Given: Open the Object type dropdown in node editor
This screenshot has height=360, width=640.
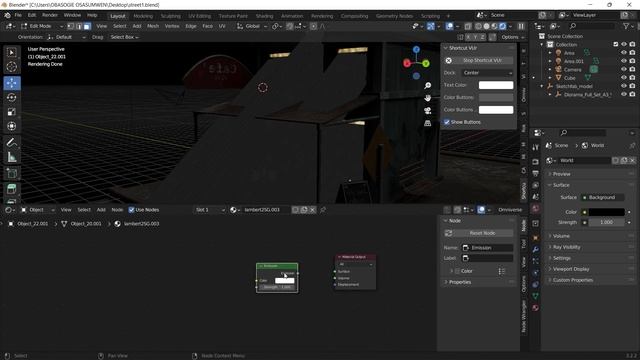Looking at the screenshot, I should pyautogui.click(x=37, y=210).
